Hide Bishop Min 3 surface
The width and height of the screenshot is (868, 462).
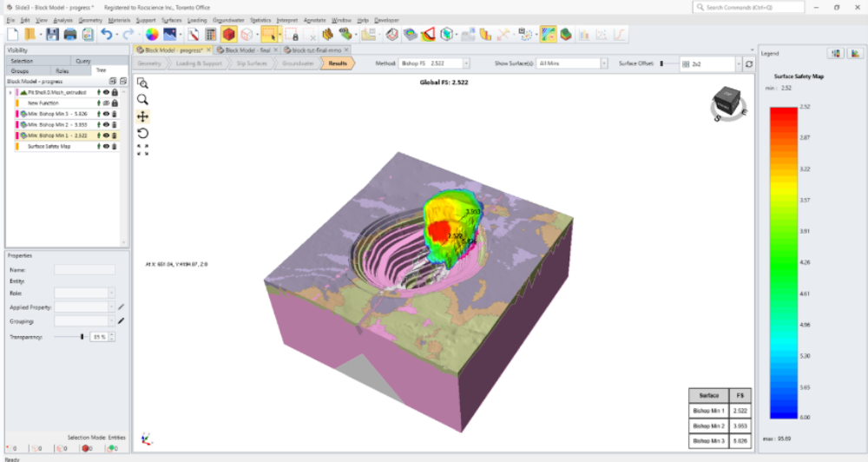pyautogui.click(x=106, y=114)
